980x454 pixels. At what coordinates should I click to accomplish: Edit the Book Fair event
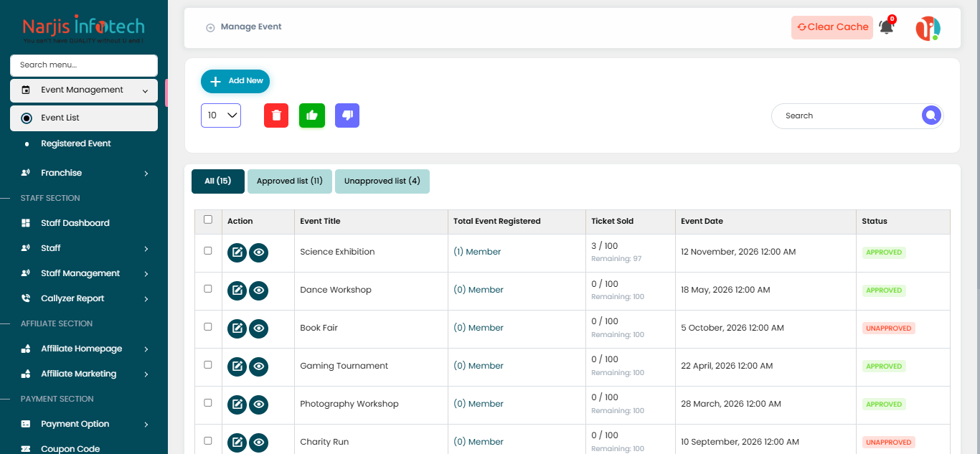pos(237,328)
